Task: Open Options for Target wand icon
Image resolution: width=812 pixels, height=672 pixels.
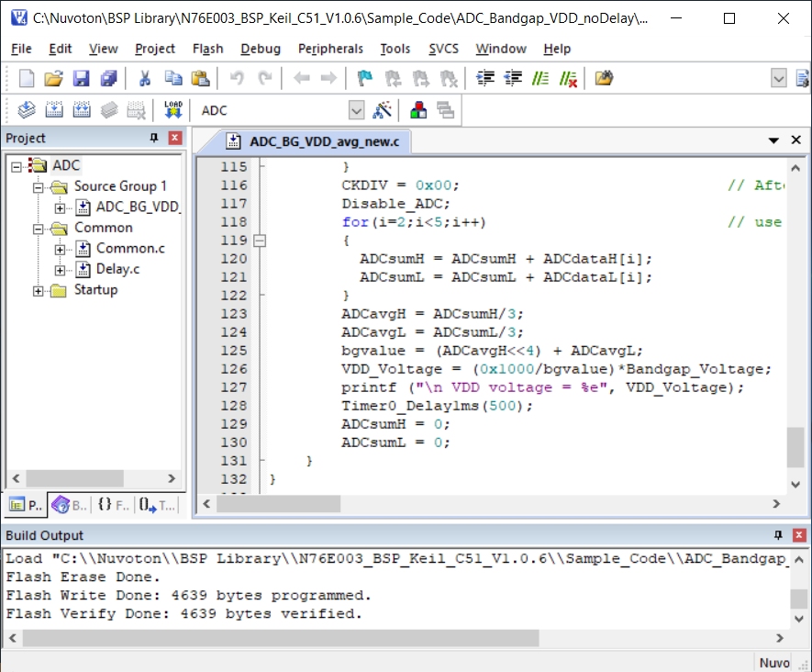Action: (383, 110)
